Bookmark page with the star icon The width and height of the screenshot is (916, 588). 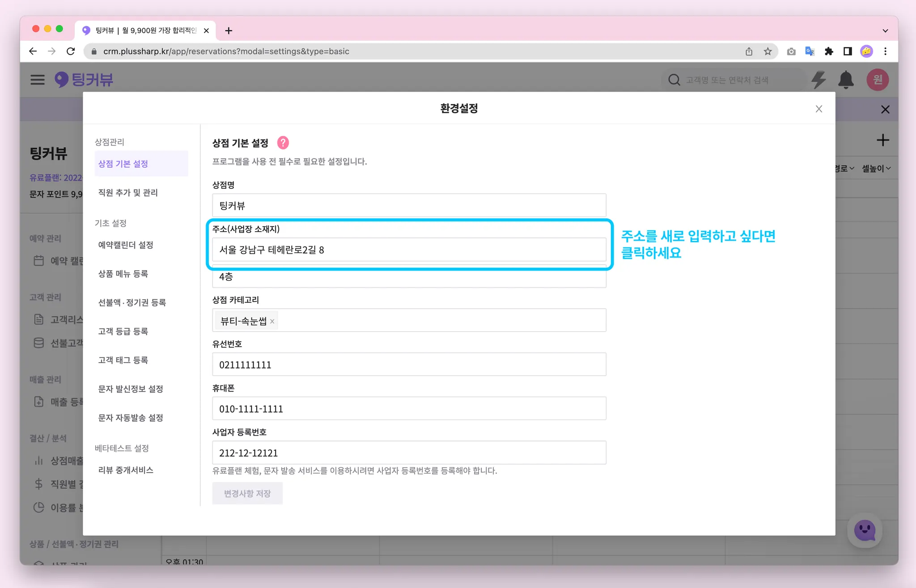tap(768, 51)
